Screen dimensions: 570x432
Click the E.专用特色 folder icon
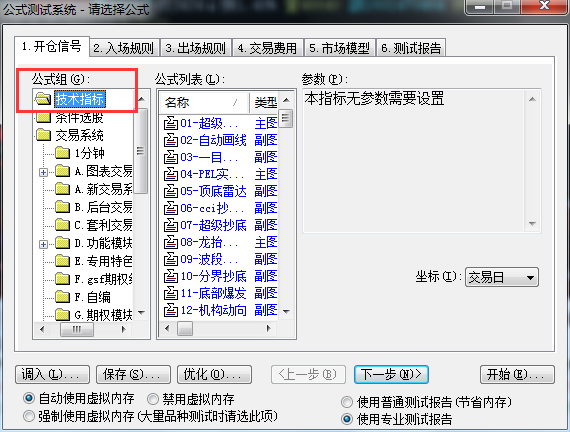(x=63, y=261)
